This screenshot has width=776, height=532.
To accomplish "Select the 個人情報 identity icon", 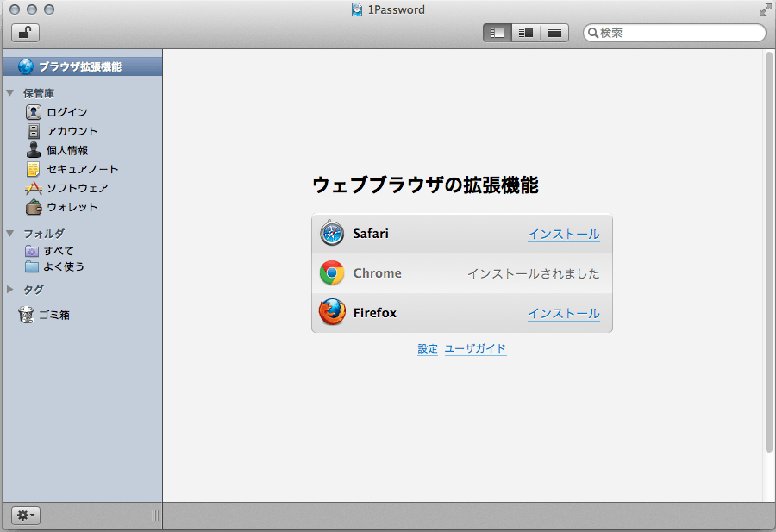I will pyautogui.click(x=34, y=150).
